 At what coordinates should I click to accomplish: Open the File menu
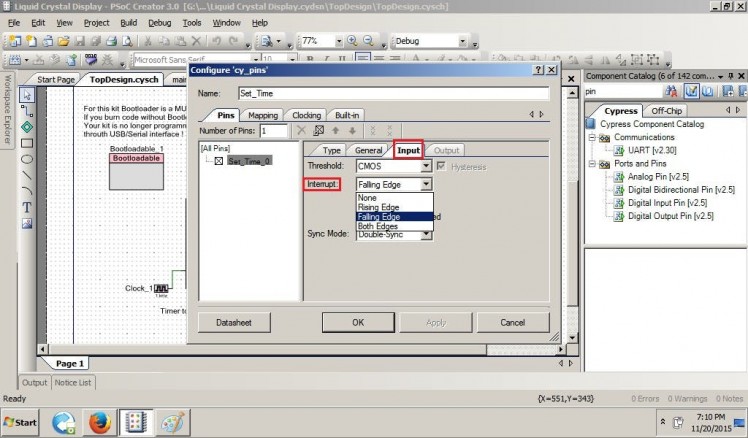tap(14, 22)
